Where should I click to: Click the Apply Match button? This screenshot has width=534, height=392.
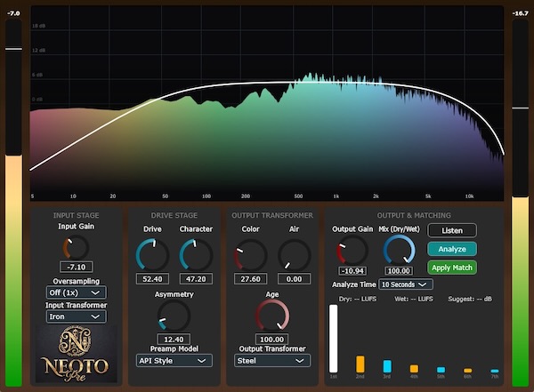tap(452, 268)
